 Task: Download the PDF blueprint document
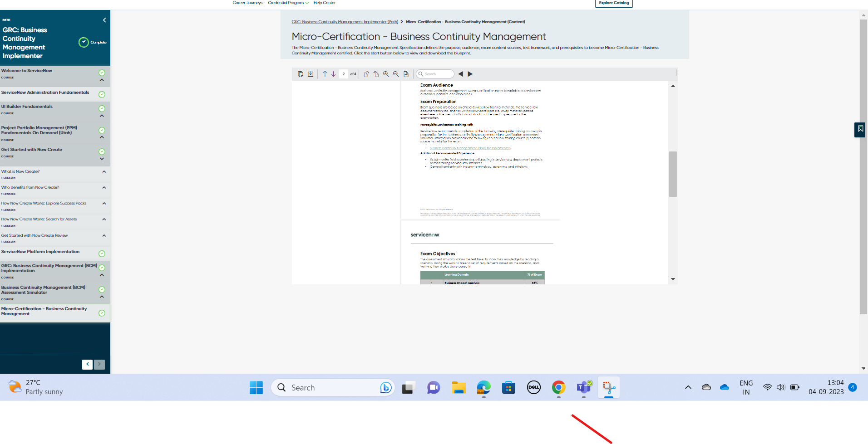[311, 74]
